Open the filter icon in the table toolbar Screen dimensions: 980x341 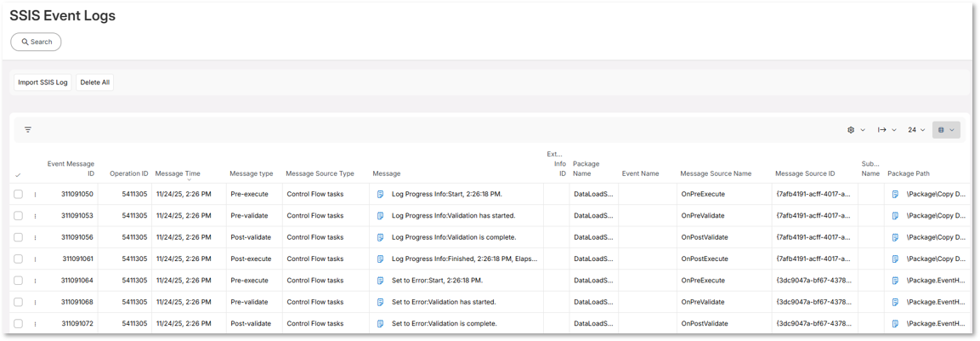tap(28, 129)
